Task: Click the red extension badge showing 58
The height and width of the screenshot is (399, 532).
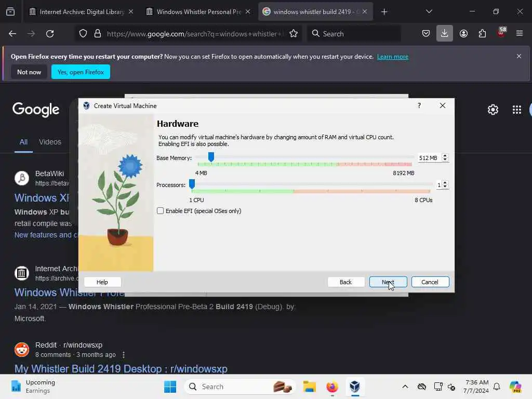Action: tap(501, 32)
